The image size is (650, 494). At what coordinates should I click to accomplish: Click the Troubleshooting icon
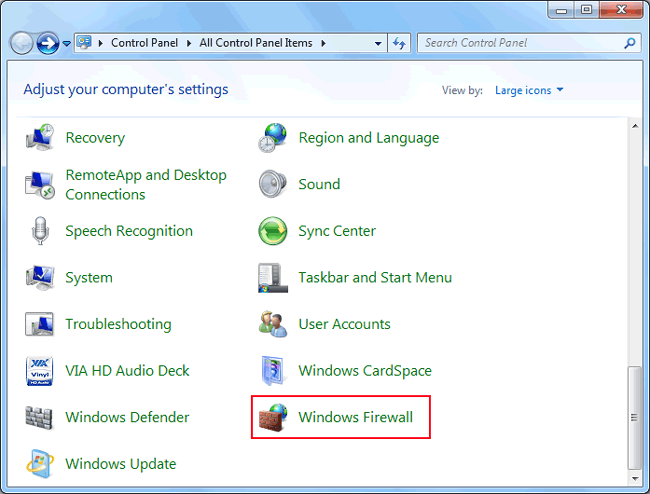coord(39,324)
